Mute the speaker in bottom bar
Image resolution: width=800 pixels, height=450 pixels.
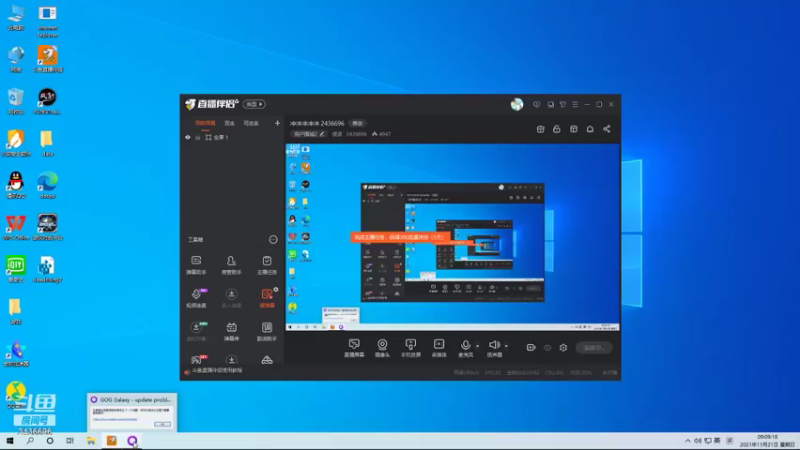[494, 348]
